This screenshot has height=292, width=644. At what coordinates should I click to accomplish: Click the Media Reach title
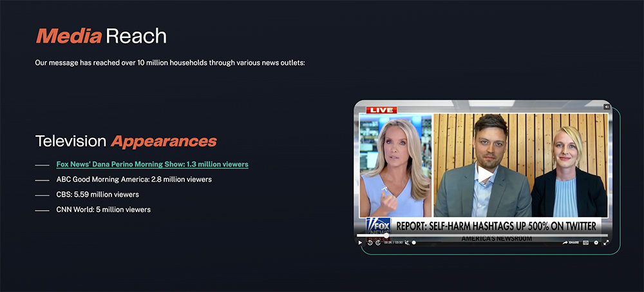click(101, 36)
